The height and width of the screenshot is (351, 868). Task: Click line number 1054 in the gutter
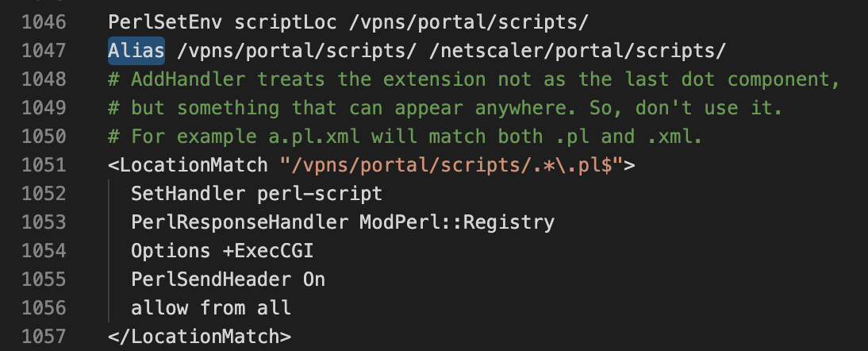[44, 251]
